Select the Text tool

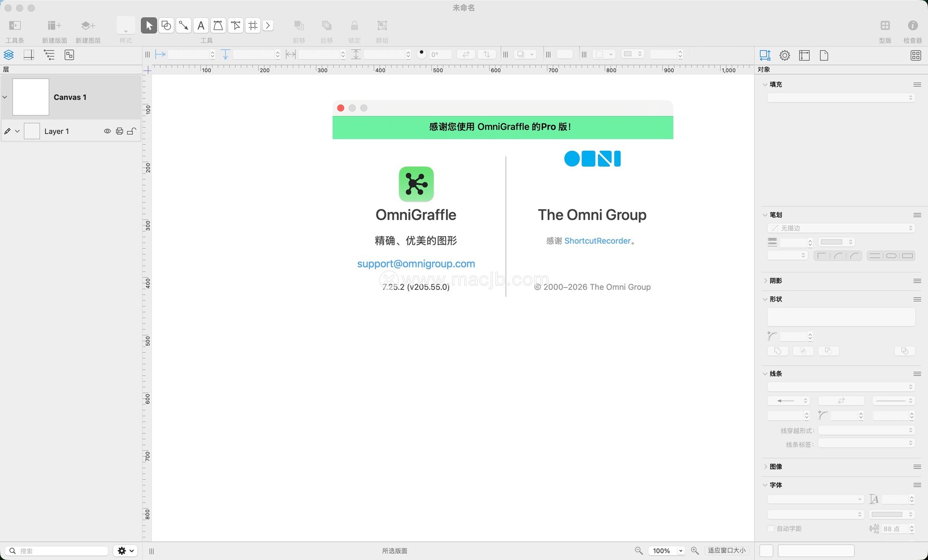click(x=201, y=26)
